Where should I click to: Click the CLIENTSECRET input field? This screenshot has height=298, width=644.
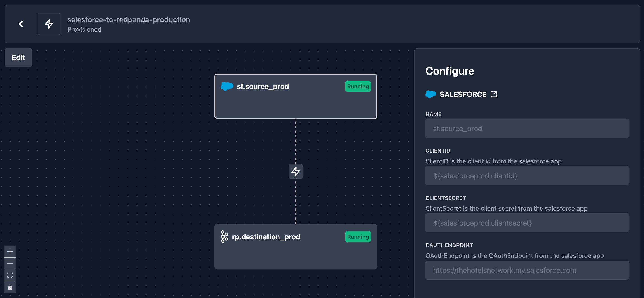(x=527, y=223)
